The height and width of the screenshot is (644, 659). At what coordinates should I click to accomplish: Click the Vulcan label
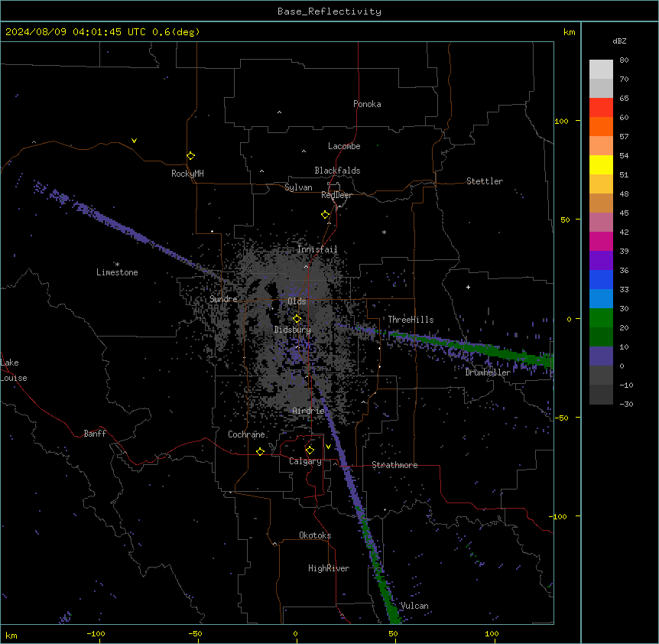[414, 606]
